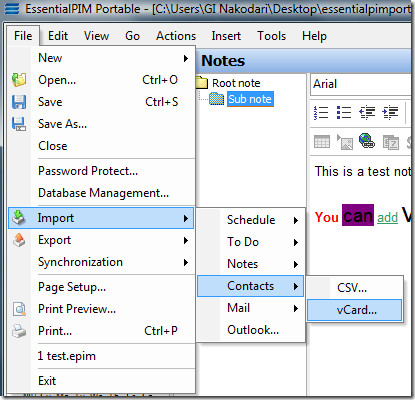This screenshot has width=415, height=400.
Task: Select the Import menu entry
Action: [x=101, y=218]
